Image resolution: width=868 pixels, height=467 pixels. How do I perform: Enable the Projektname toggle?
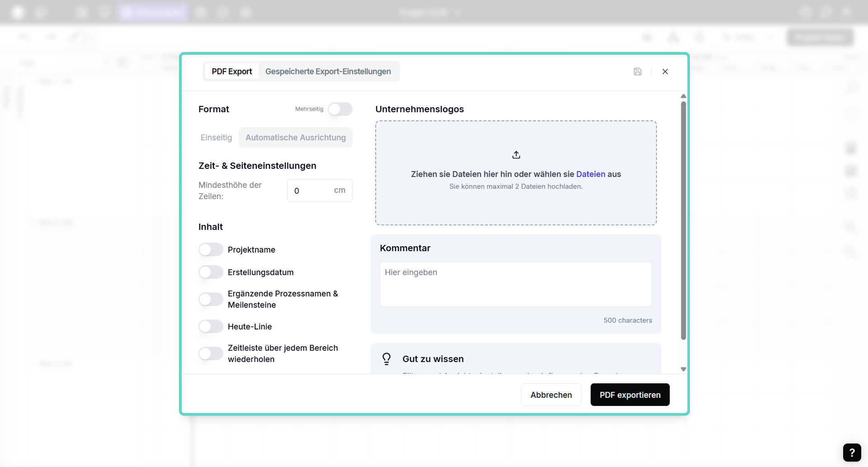point(211,249)
